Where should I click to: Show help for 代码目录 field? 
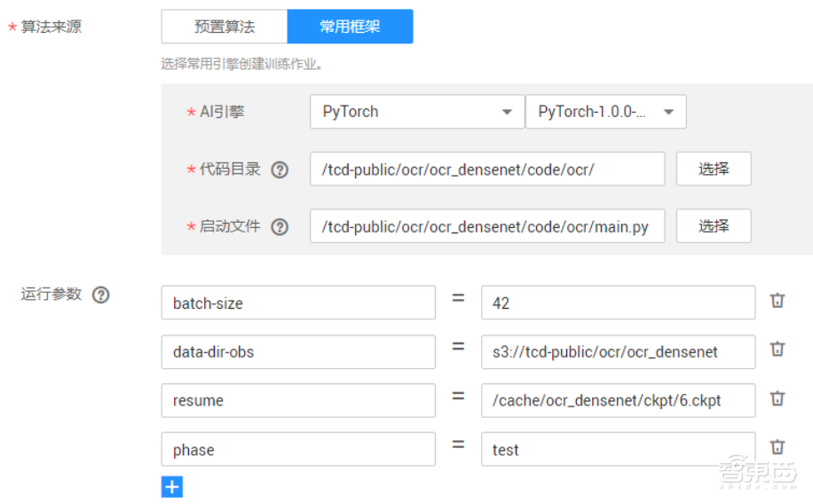pos(280,170)
